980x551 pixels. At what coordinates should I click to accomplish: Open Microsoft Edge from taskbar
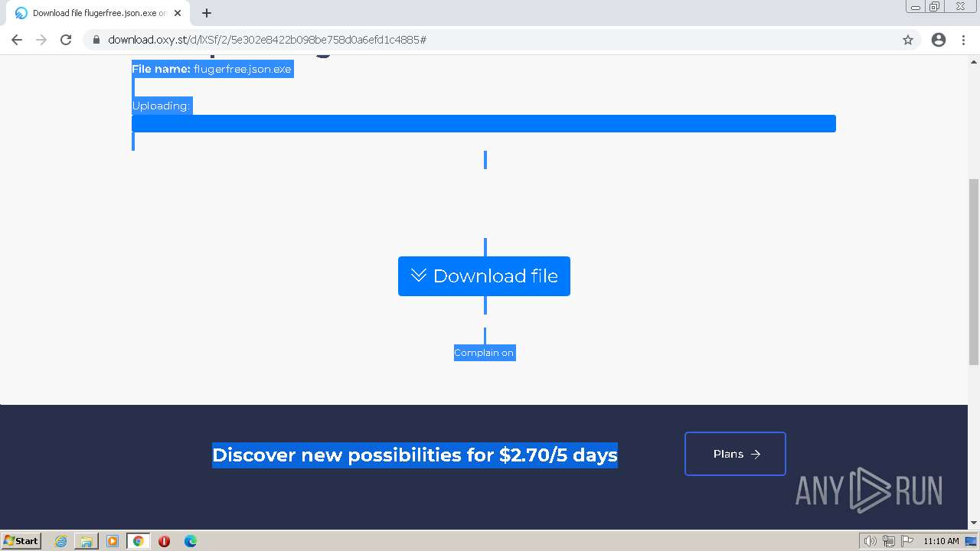pyautogui.click(x=190, y=541)
